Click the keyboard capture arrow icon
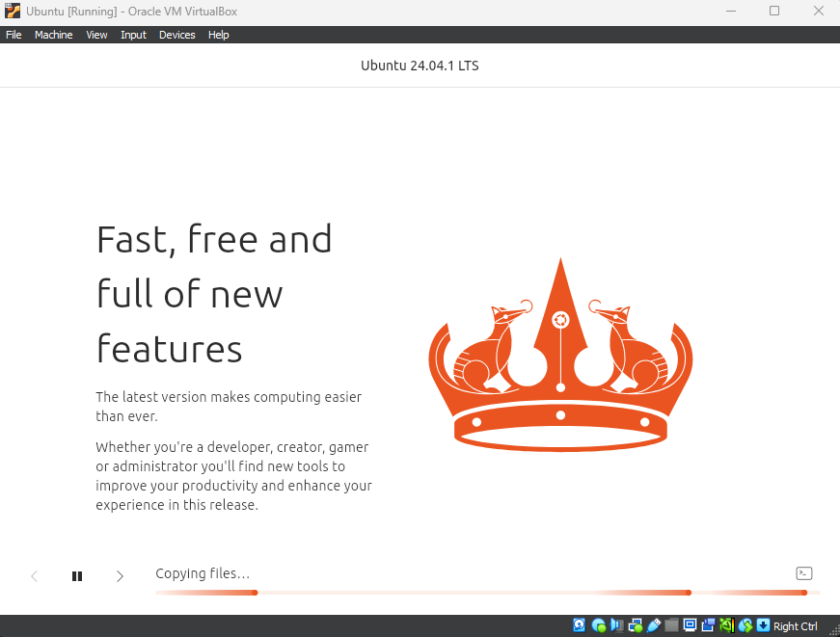This screenshot has width=840, height=637. (x=763, y=625)
